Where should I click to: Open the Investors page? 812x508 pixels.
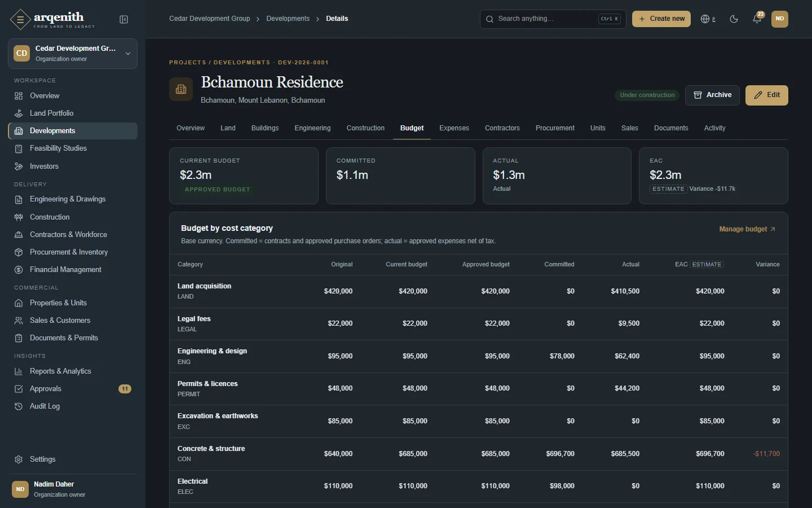[73, 167]
